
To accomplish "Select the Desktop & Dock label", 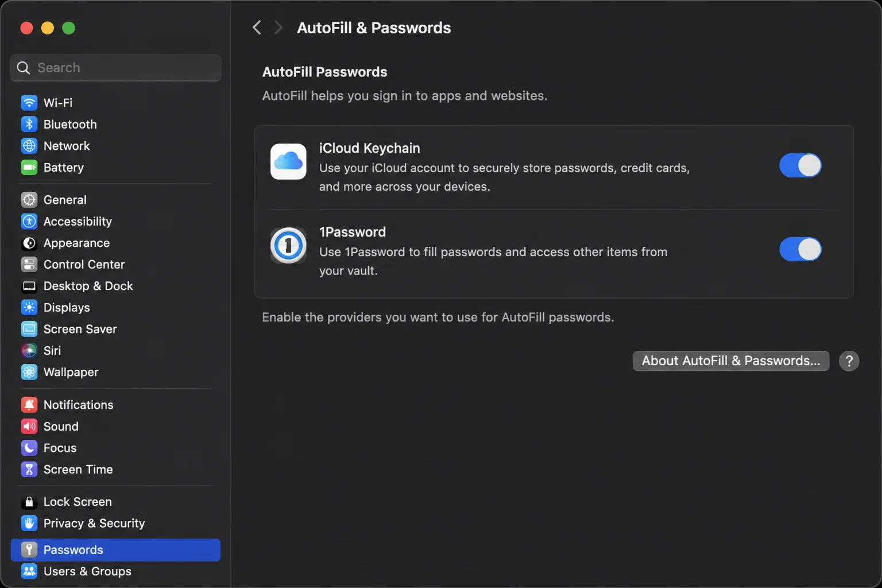I will pyautogui.click(x=88, y=286).
